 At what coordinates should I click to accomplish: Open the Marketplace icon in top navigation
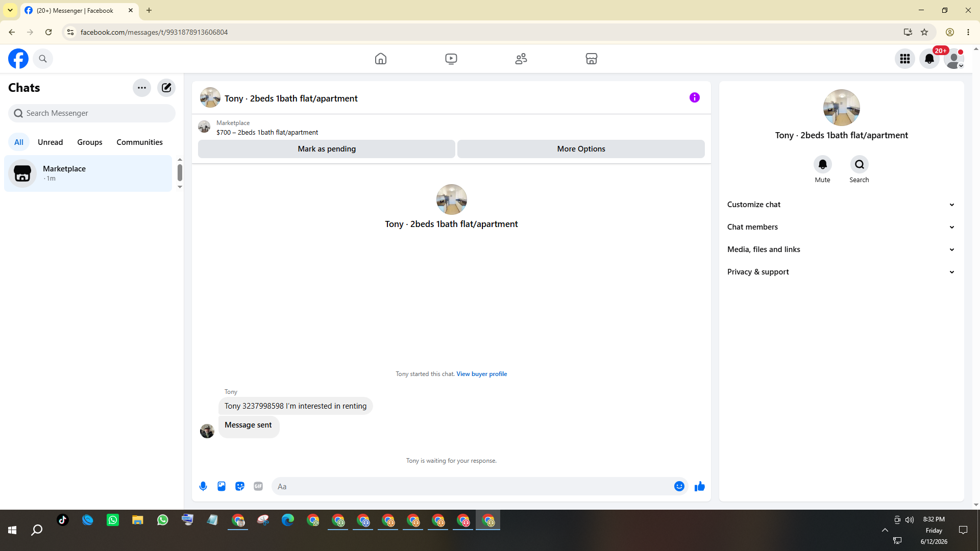tap(592, 59)
